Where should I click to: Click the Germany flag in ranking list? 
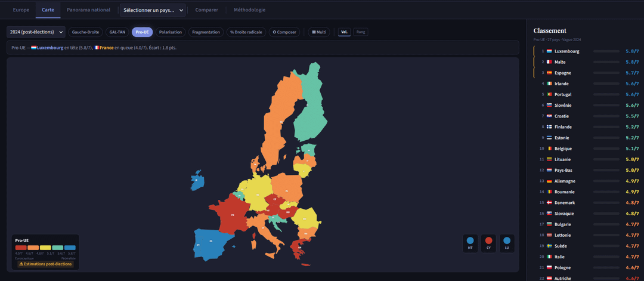click(x=549, y=181)
